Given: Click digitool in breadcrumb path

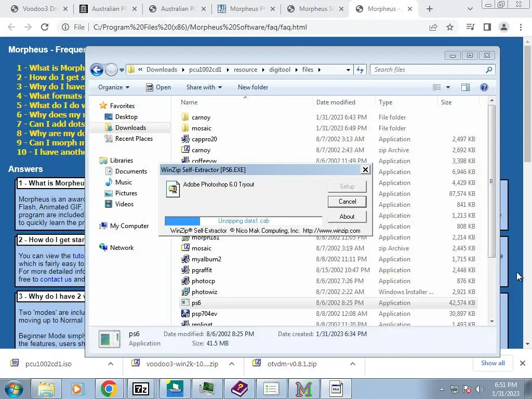Looking at the screenshot, I should (x=280, y=70).
